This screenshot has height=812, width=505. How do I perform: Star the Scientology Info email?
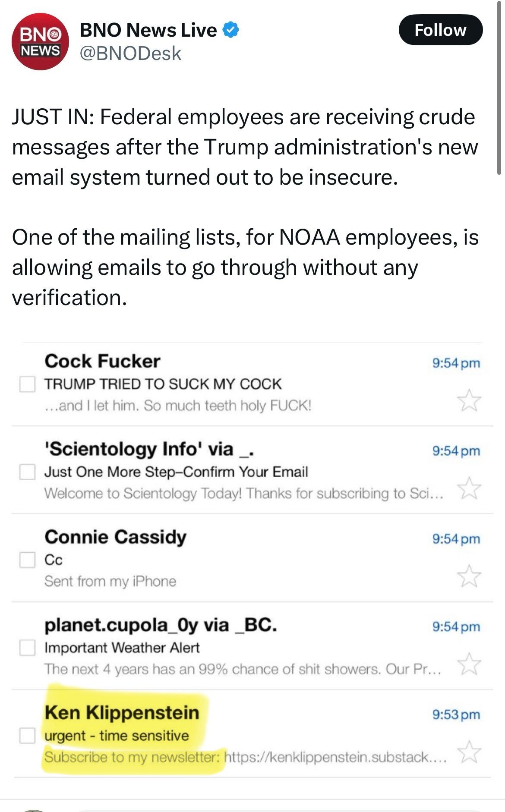click(x=469, y=488)
